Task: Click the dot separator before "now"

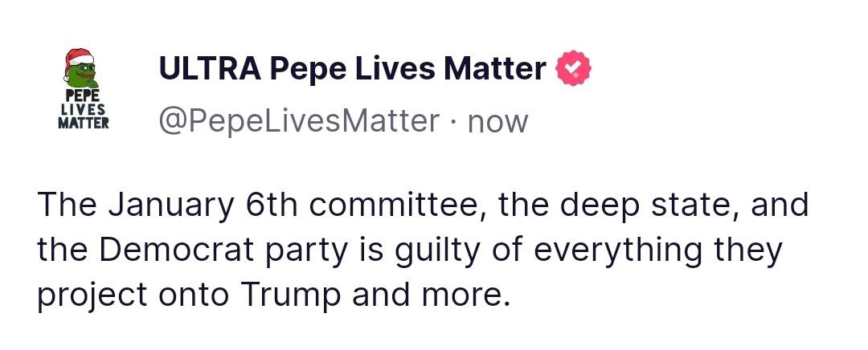Action: (x=453, y=121)
